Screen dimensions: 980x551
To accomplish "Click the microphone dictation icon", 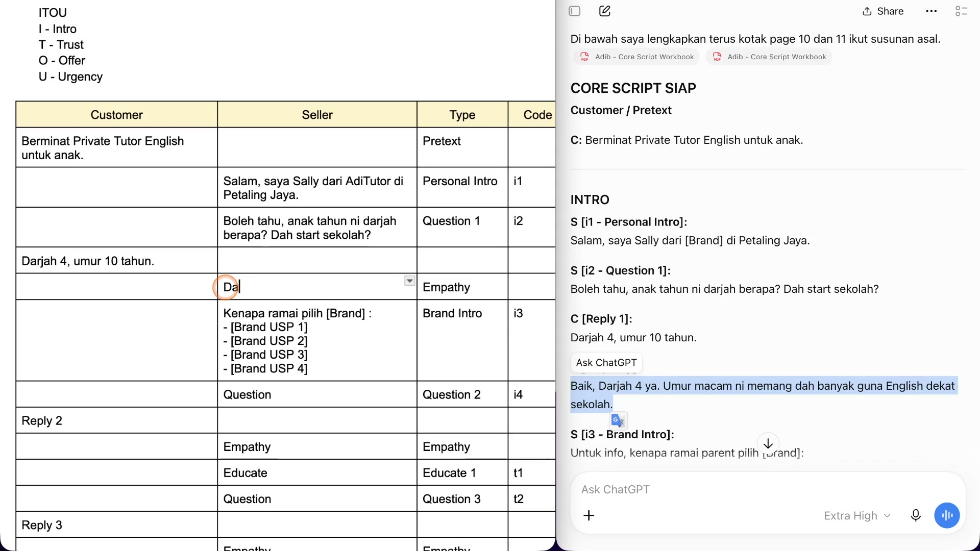I will [916, 516].
